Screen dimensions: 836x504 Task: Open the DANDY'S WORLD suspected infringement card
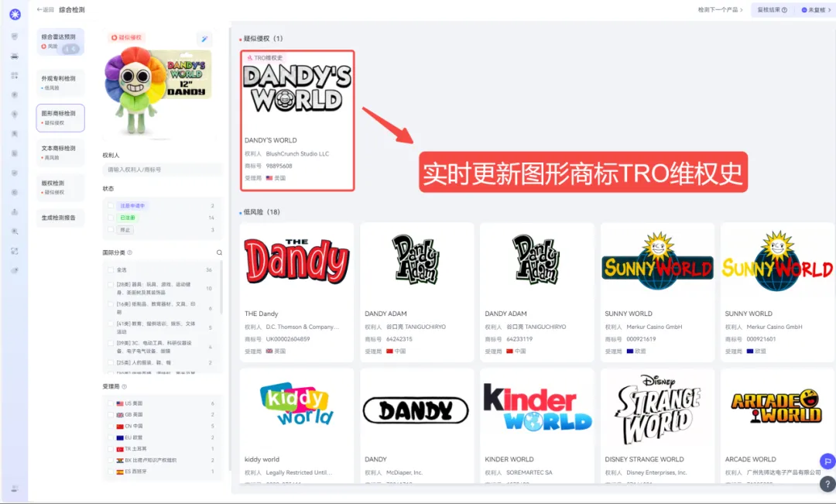click(x=297, y=121)
